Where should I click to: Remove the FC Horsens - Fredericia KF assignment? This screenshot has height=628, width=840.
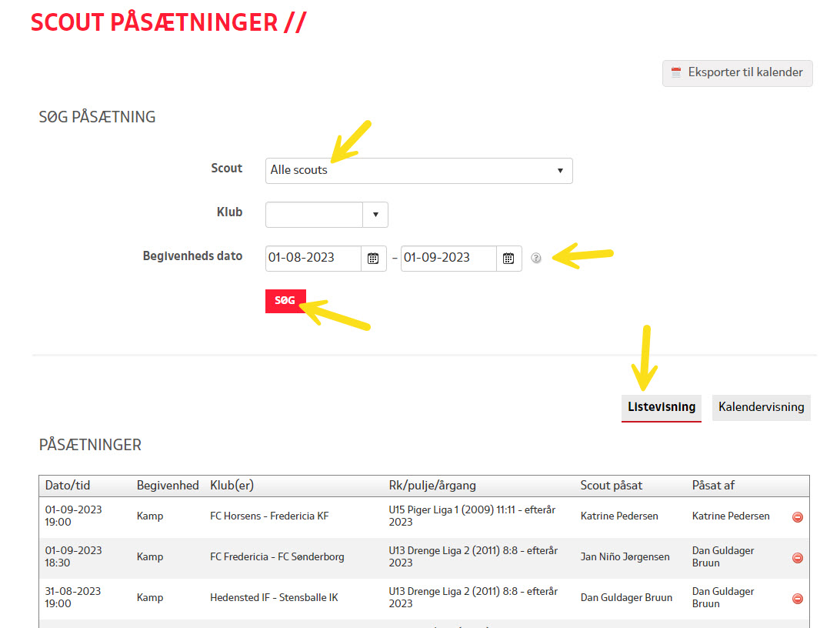click(797, 517)
